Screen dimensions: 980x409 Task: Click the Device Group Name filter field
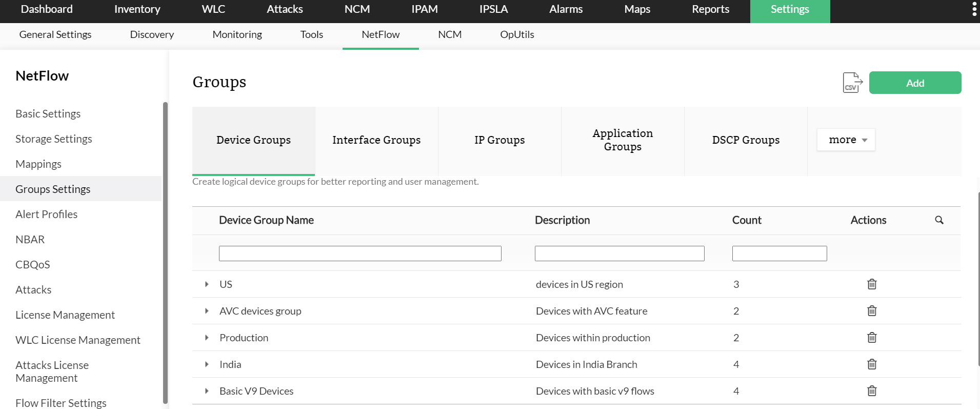click(360, 254)
